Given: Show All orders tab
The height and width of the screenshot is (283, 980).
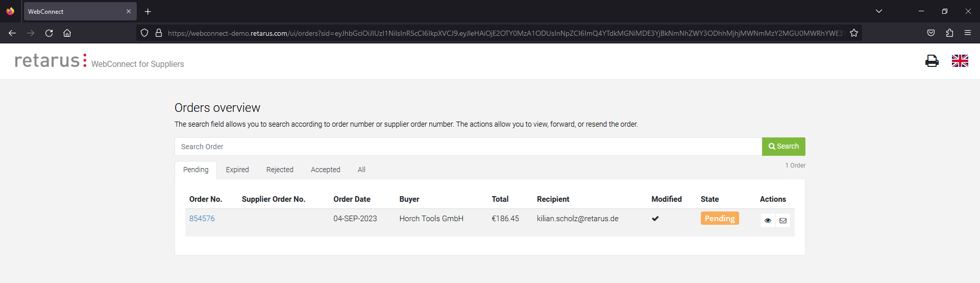Looking at the screenshot, I should pyautogui.click(x=361, y=170).
